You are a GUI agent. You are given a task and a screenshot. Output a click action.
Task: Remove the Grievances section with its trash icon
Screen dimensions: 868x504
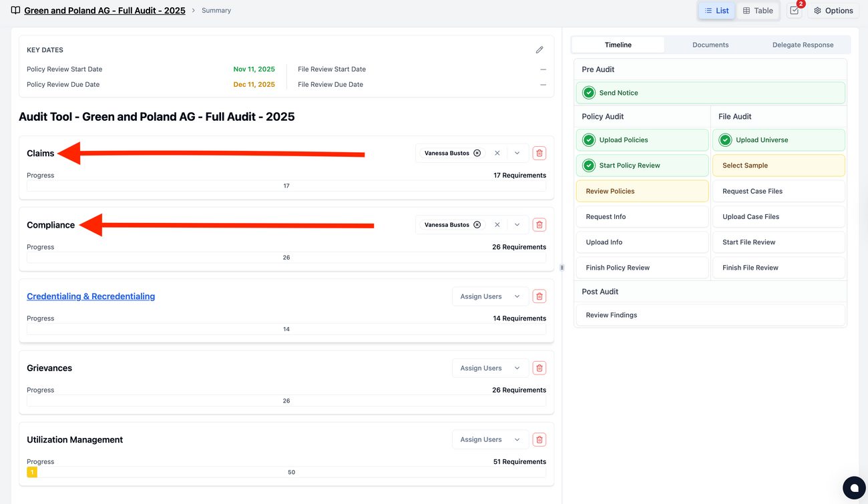(x=539, y=368)
